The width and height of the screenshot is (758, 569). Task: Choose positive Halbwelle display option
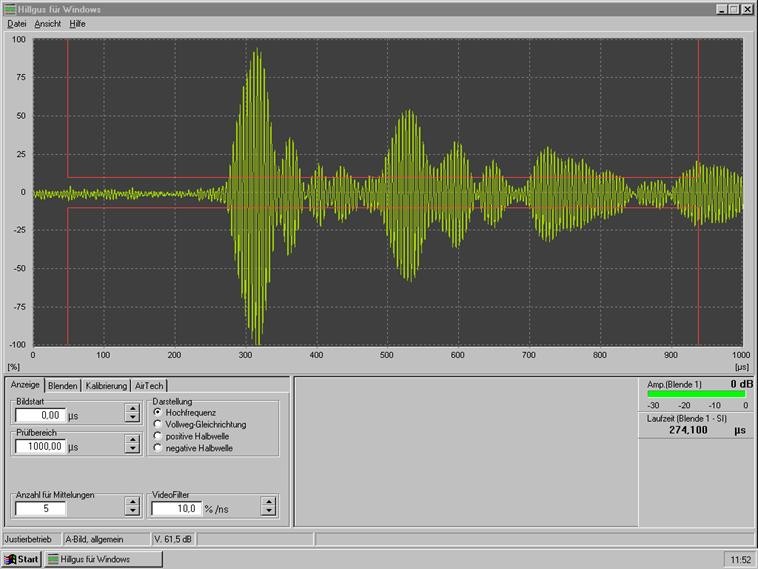[x=157, y=436]
